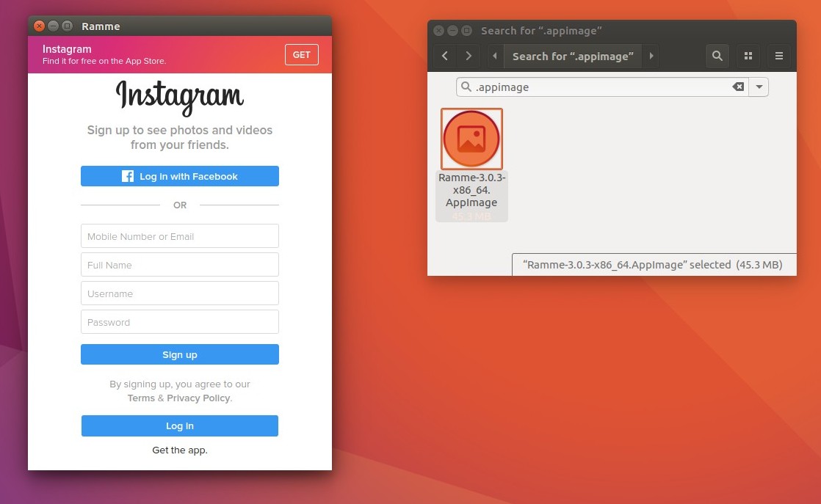The height and width of the screenshot is (504, 821).
Task: Select the Ramme-3.0.3-x86_64.AppImage icon thumbnail
Action: [x=471, y=139]
